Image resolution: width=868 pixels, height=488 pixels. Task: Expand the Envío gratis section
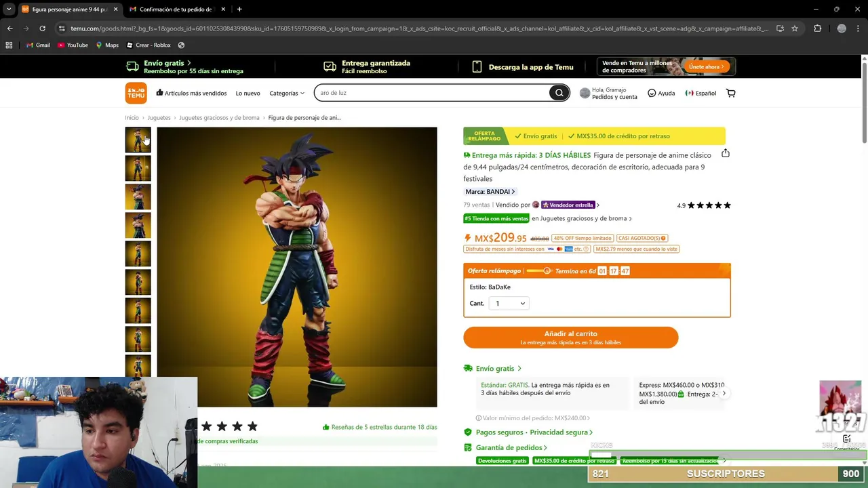click(492, 369)
